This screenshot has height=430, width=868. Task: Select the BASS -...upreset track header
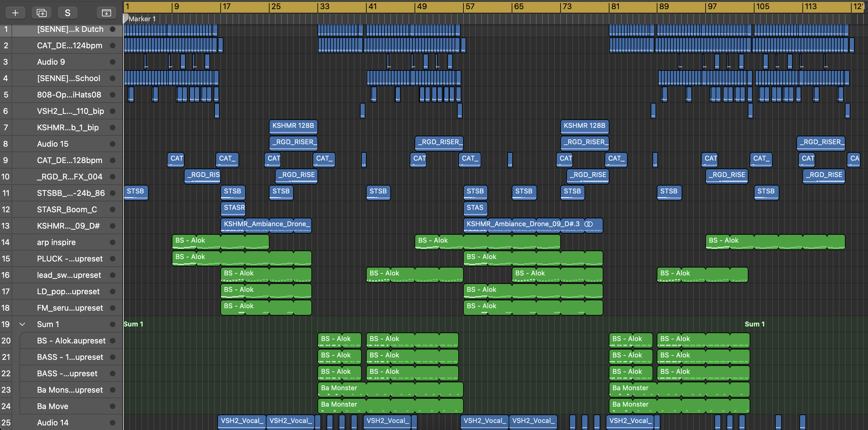(x=61, y=373)
